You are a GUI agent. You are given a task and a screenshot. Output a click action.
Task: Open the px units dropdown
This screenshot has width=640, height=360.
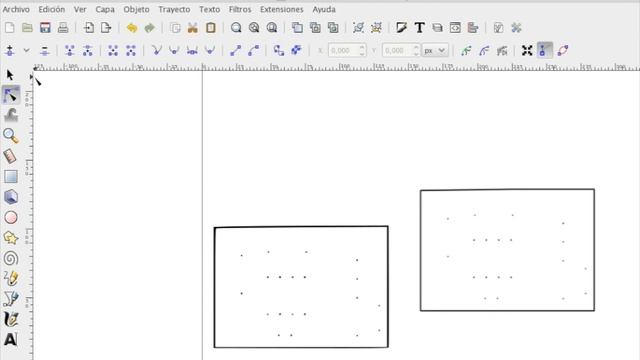tap(435, 51)
